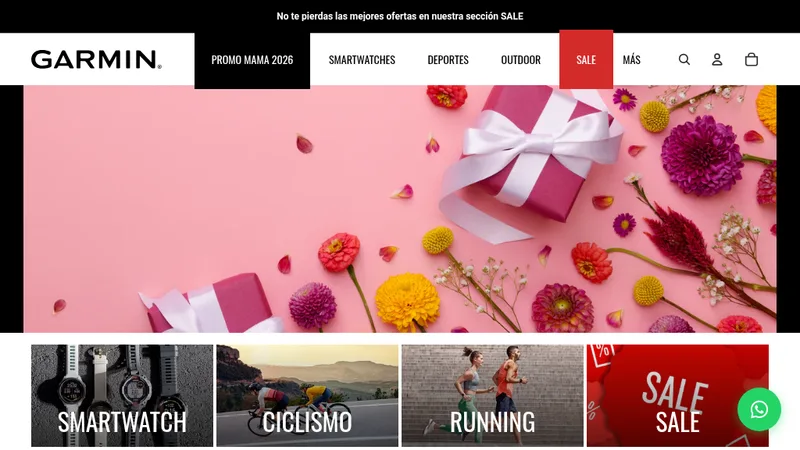Click the watches image in SMARTWATCH tile

click(x=122, y=378)
